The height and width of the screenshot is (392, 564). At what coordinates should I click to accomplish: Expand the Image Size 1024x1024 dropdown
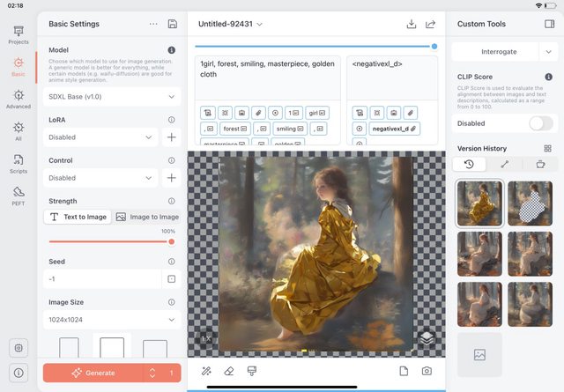(x=112, y=320)
